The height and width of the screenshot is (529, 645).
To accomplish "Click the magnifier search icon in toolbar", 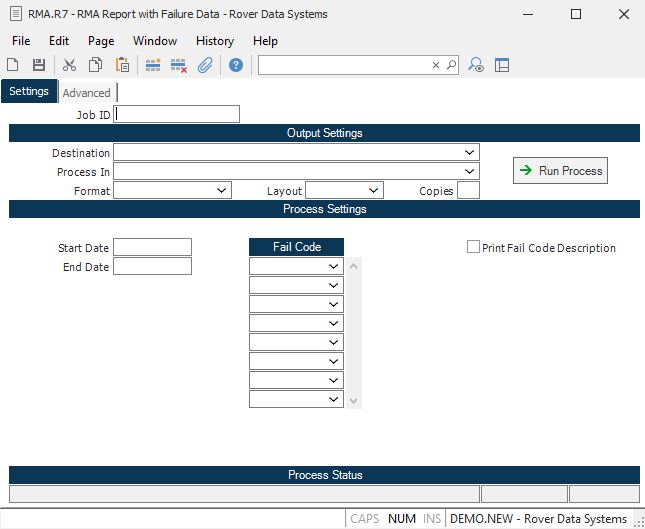I will pos(451,65).
